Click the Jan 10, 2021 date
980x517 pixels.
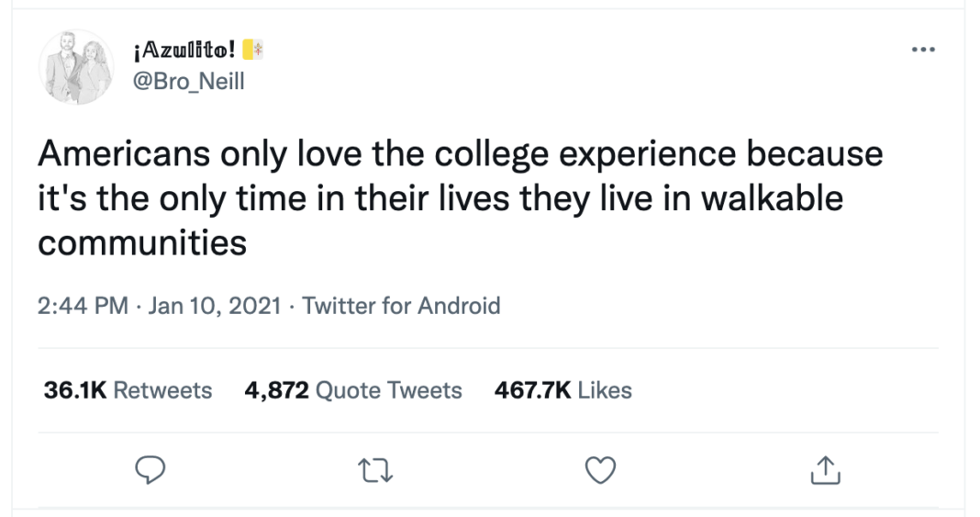click(212, 306)
